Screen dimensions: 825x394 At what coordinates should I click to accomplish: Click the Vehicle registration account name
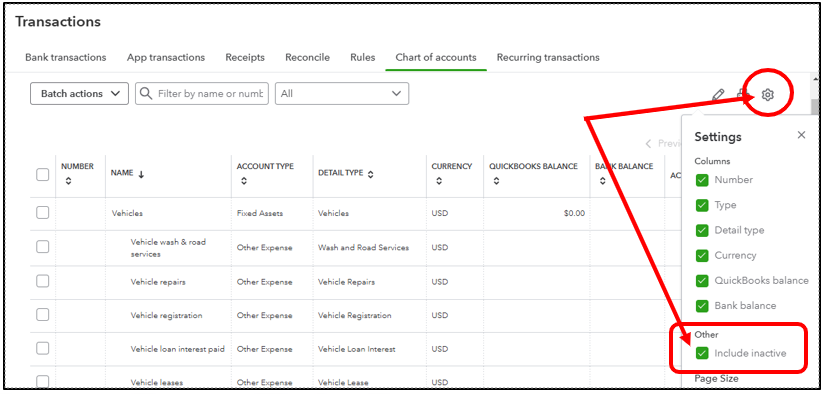click(x=166, y=315)
